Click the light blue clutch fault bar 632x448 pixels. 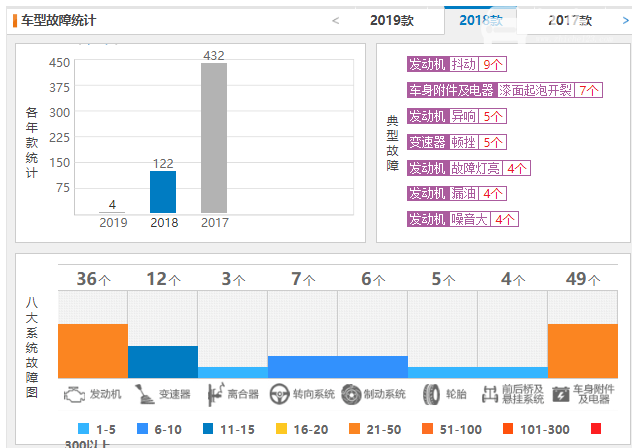tap(233, 372)
